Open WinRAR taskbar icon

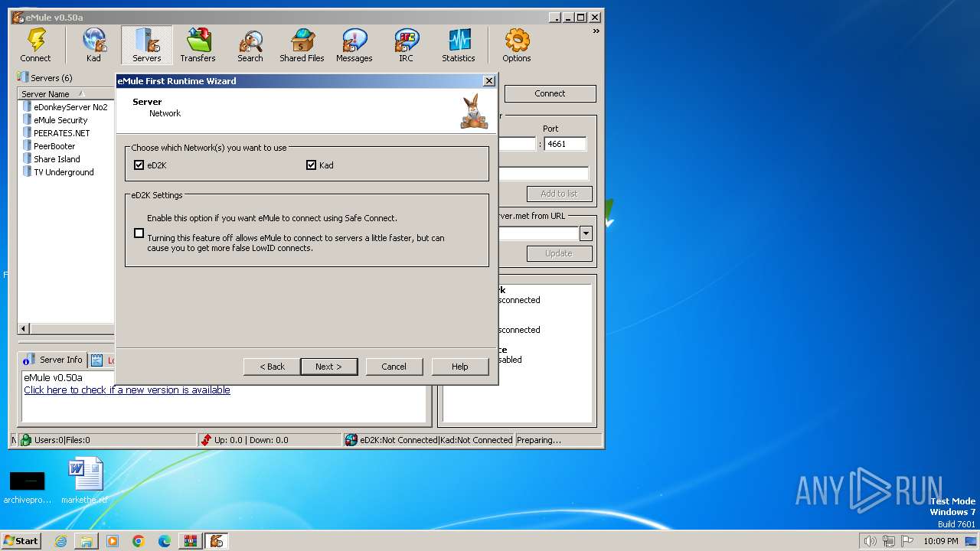(x=191, y=541)
